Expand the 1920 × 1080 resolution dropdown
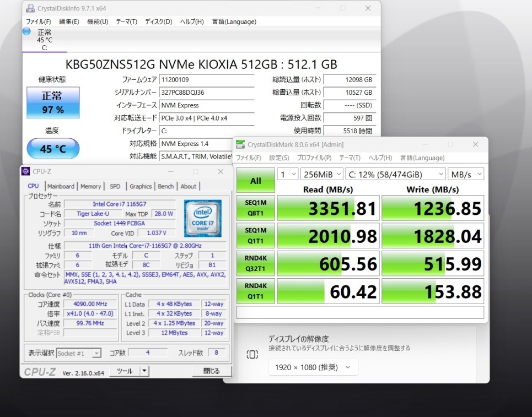 pyautogui.click(x=313, y=367)
